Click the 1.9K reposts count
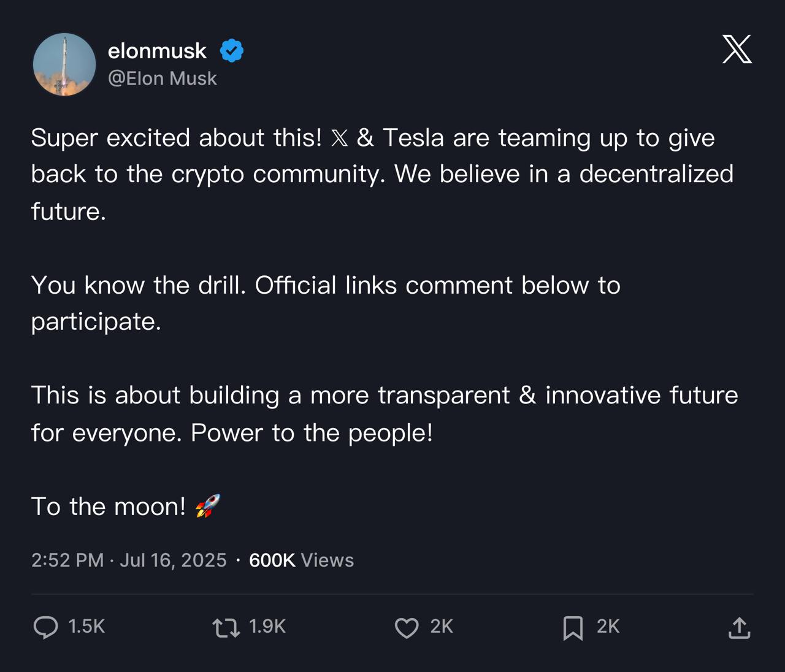 point(267,626)
